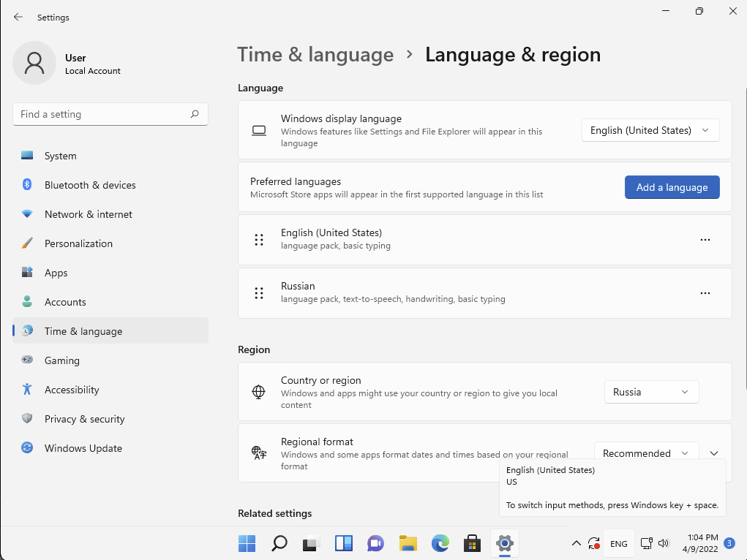Open Personalization settings
This screenshot has width=747, height=560.
[x=110, y=243]
